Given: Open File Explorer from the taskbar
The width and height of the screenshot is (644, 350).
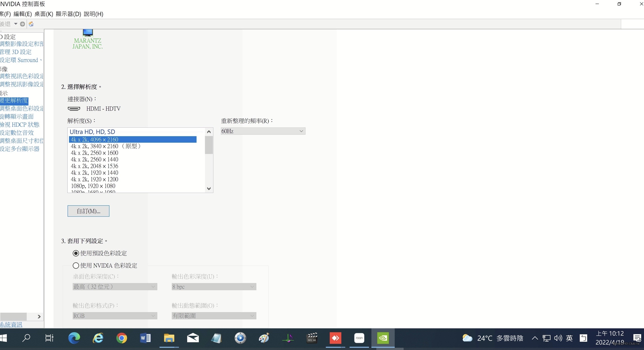Looking at the screenshot, I should click(x=169, y=338).
